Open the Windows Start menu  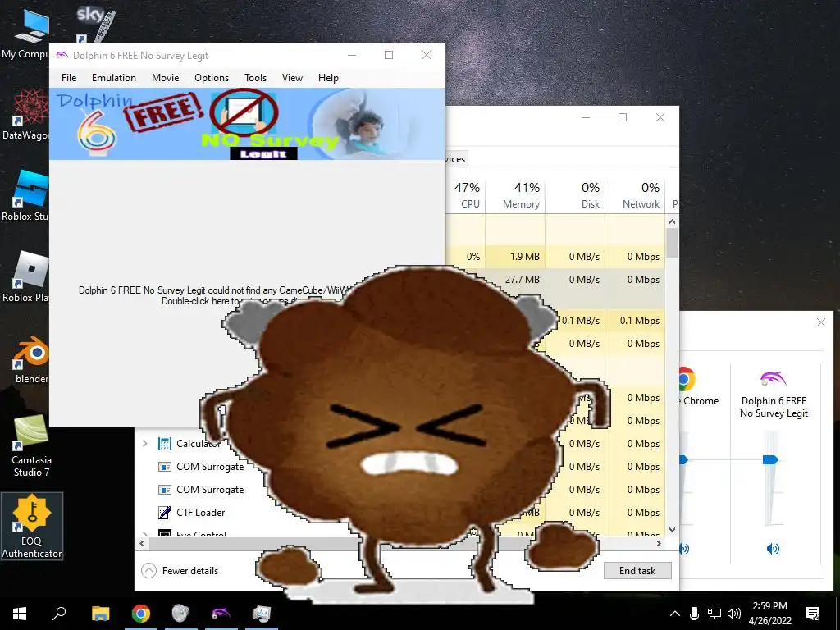(20, 614)
